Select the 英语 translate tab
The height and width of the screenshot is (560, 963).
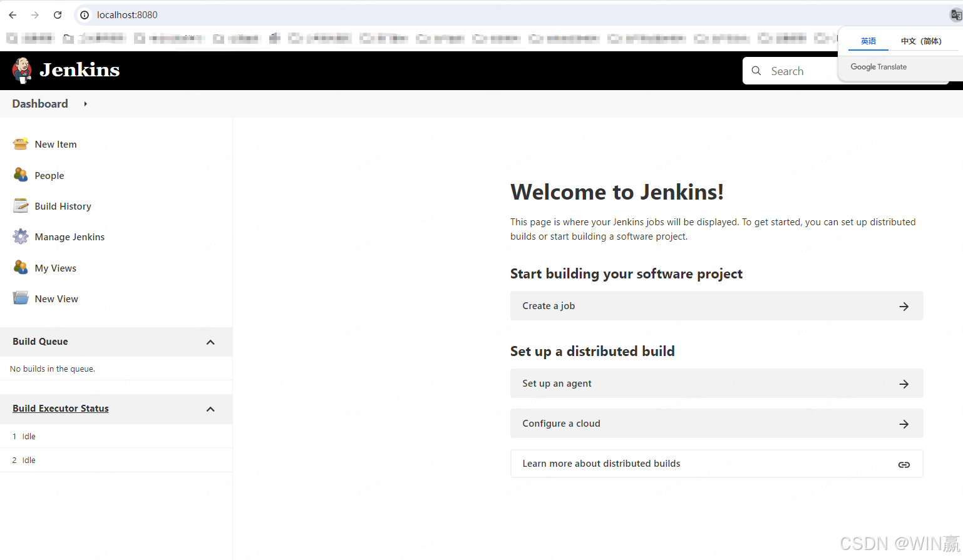click(x=868, y=41)
